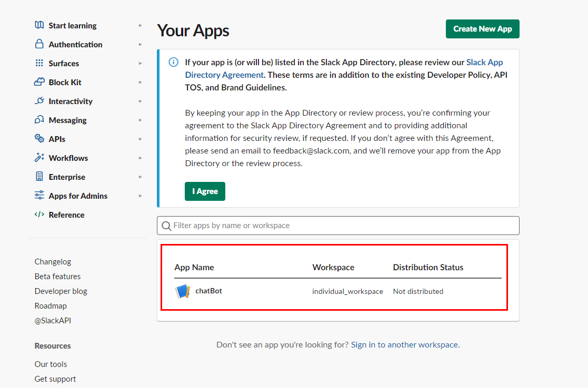The image size is (588, 388).
Task: Focus the Filter apps by name field
Action: tap(338, 226)
